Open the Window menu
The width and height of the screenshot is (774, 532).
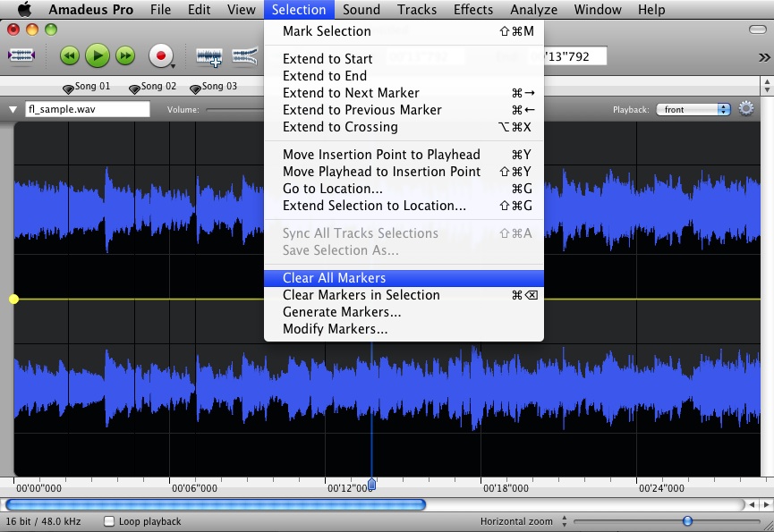click(598, 9)
